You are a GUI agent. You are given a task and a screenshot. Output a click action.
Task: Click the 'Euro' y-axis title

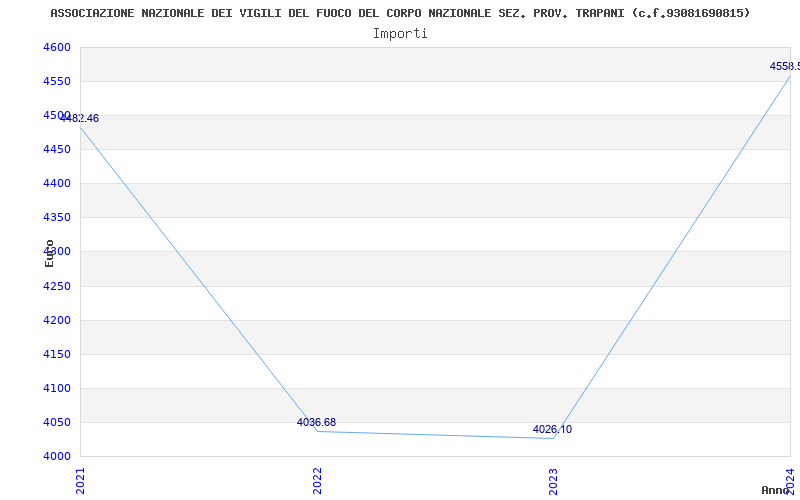coord(49,253)
